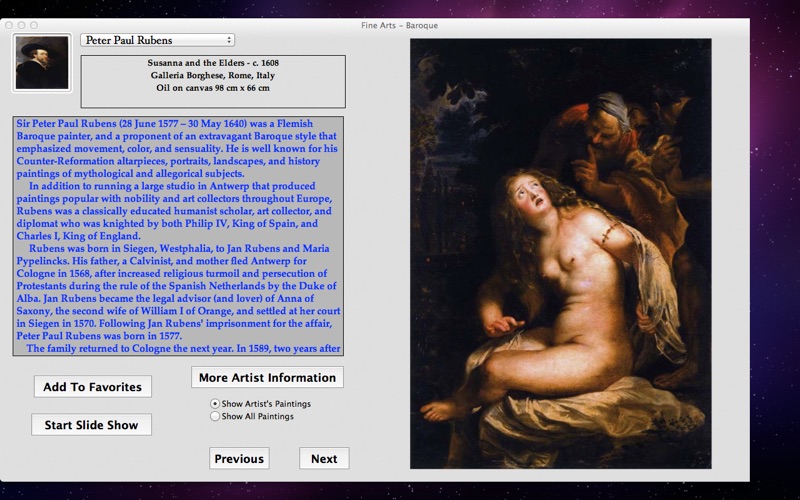Viewport: 800px width, 500px height.
Task: Click 'Galleria Borghese, Rome, Italy' location text
Action: tap(213, 76)
